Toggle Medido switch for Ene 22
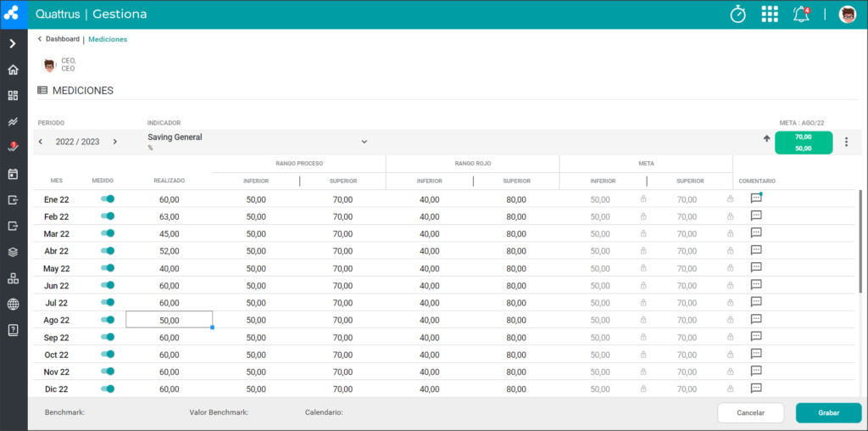This screenshot has height=431, width=868. coord(108,199)
